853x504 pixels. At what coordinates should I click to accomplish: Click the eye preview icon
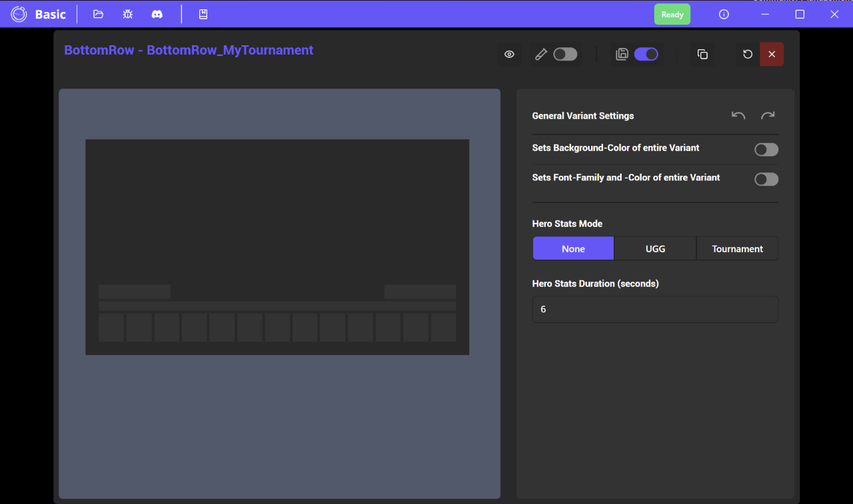coord(509,55)
